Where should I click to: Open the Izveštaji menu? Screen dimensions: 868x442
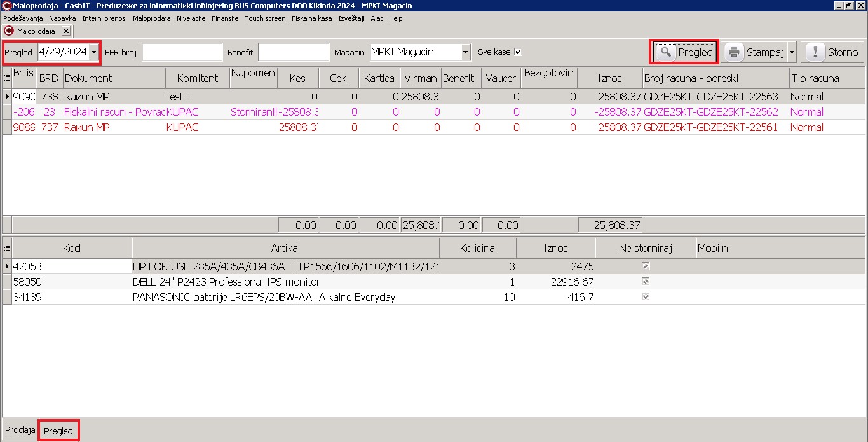pyautogui.click(x=351, y=18)
